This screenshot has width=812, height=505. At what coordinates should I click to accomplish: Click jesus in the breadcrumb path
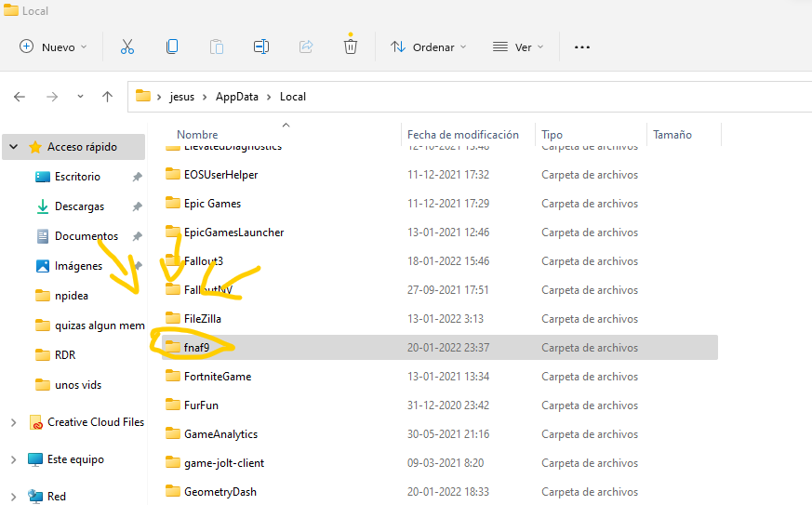click(x=181, y=97)
